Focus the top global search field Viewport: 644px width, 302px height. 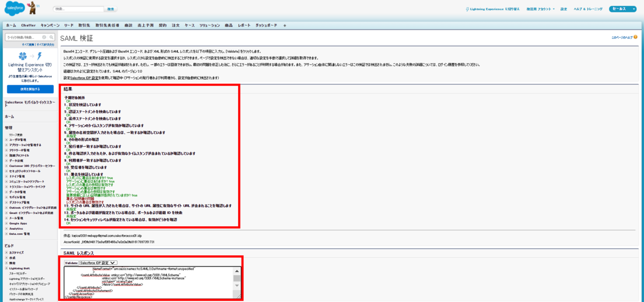(78, 9)
